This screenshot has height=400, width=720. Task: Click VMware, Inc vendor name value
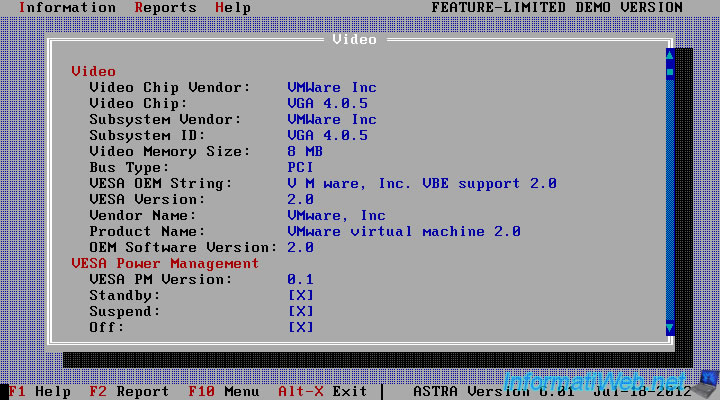(337, 215)
